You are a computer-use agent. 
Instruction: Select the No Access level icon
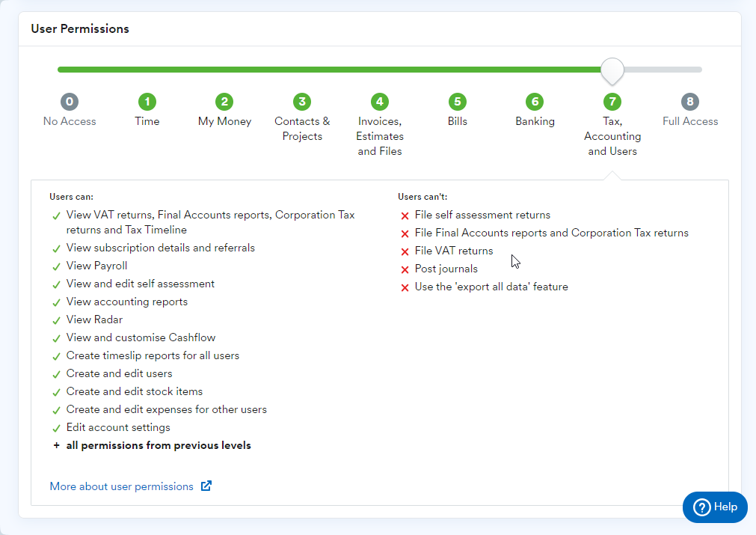coord(69,101)
